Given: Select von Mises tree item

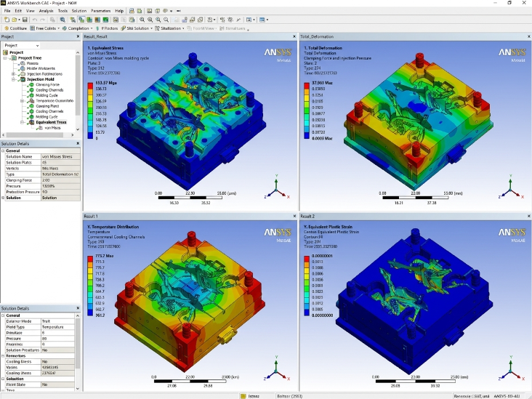Looking at the screenshot, I should click(52, 128).
